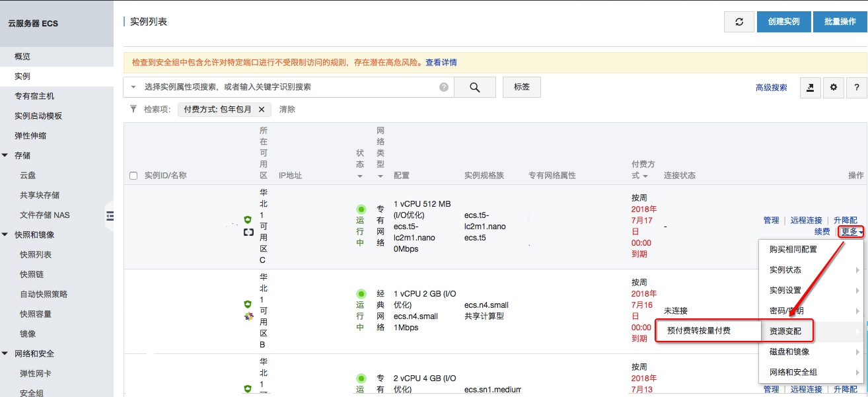
Task: Click the 标签 button
Action: click(522, 87)
